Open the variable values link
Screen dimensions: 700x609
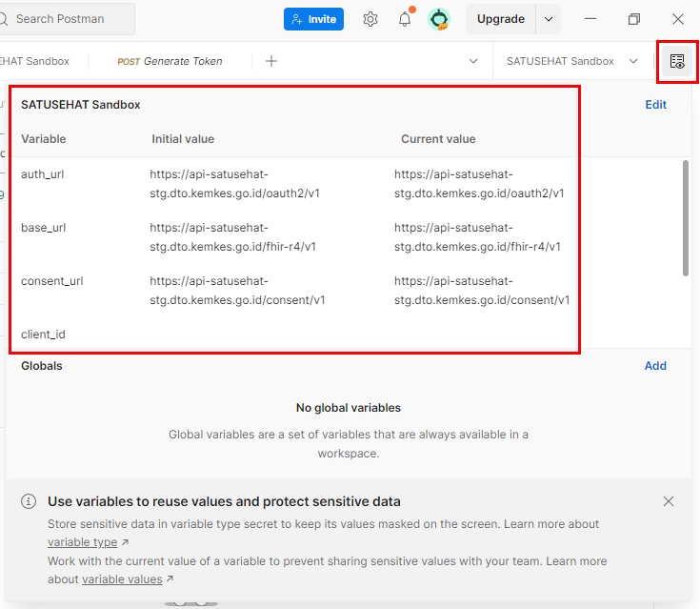[x=122, y=579]
